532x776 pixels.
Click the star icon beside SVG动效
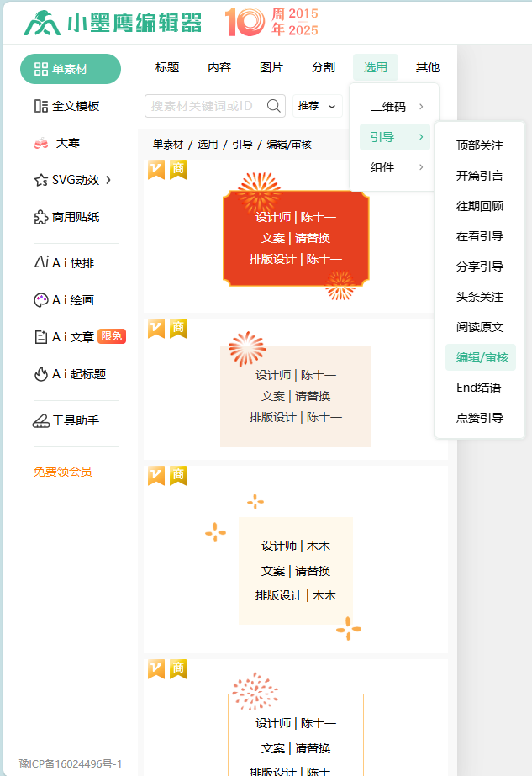pos(41,180)
